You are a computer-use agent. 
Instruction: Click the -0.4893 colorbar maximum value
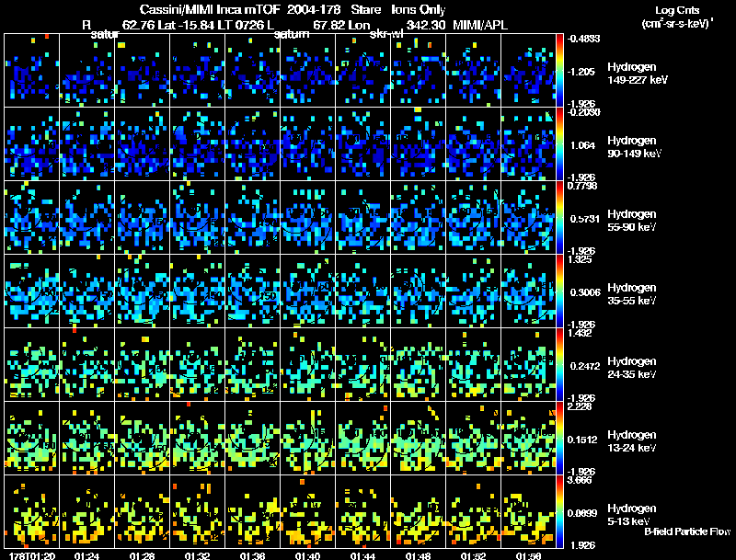click(583, 39)
